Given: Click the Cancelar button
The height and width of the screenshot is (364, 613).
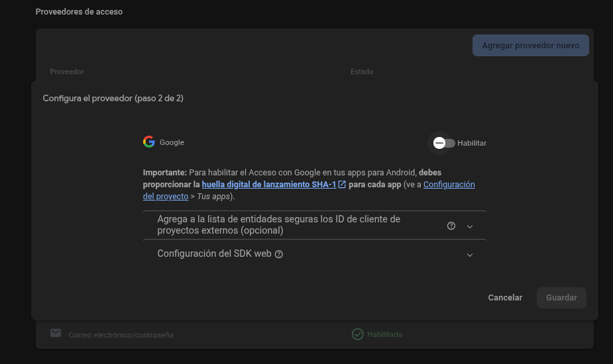Looking at the screenshot, I should point(505,298).
